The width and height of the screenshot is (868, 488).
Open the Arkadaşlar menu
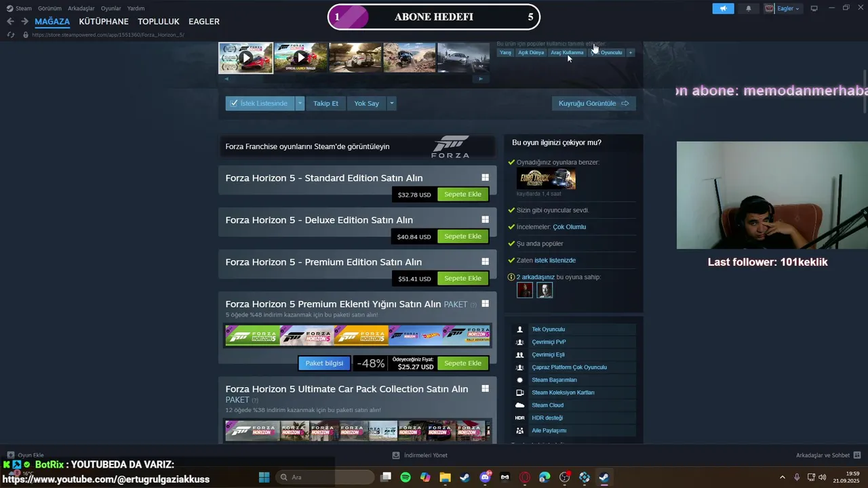pos(81,8)
